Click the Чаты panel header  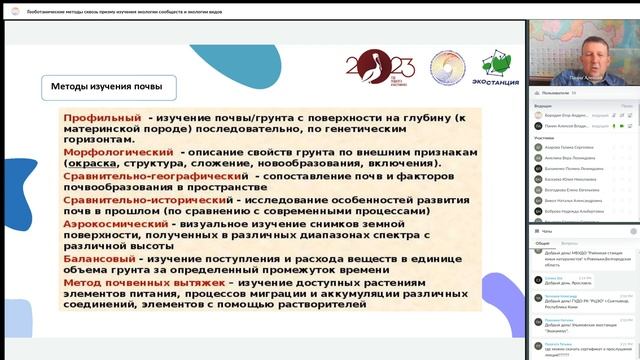tap(584, 231)
